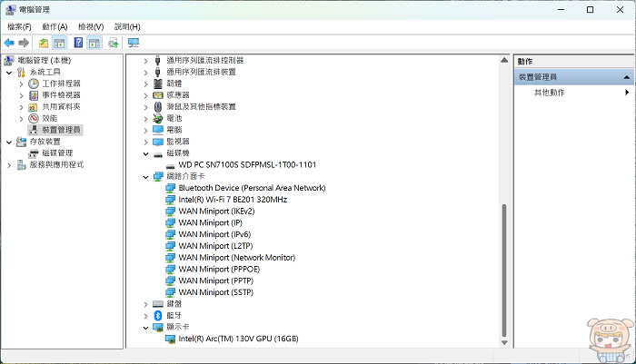Screen dimensions: 636x364
Task: Select Intel(R) Arc(TM) 130V GPU (16GB)
Action: pyautogui.click(x=238, y=339)
